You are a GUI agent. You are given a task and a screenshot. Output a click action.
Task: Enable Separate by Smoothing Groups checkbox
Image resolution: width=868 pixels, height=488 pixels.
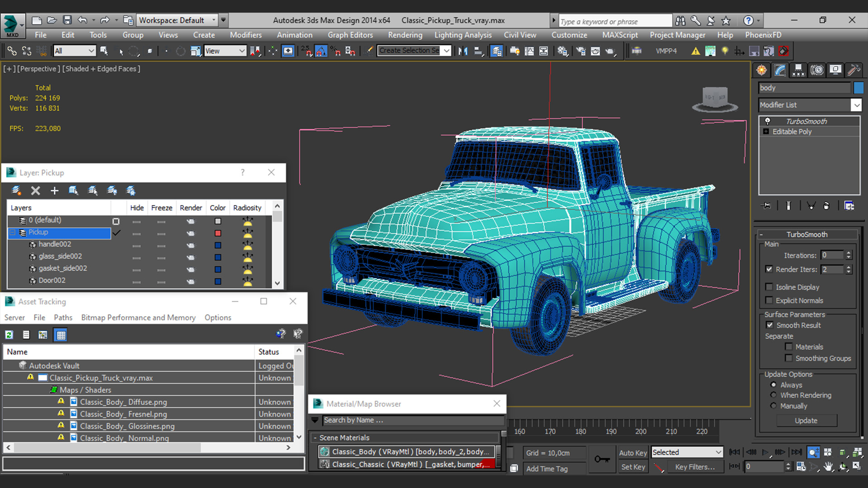[x=789, y=358]
